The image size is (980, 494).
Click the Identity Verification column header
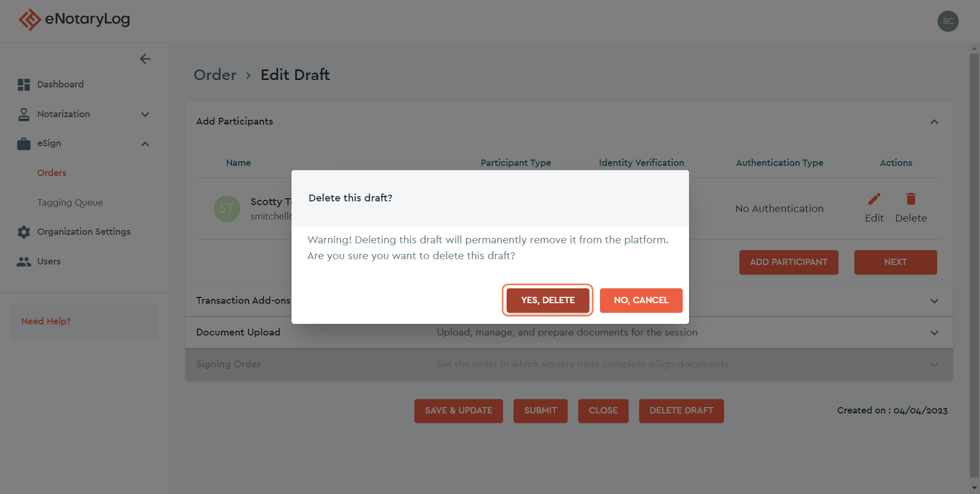(641, 163)
